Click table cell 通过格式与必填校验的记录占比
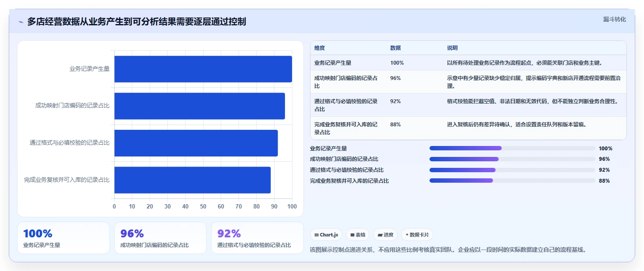 pyautogui.click(x=346, y=105)
